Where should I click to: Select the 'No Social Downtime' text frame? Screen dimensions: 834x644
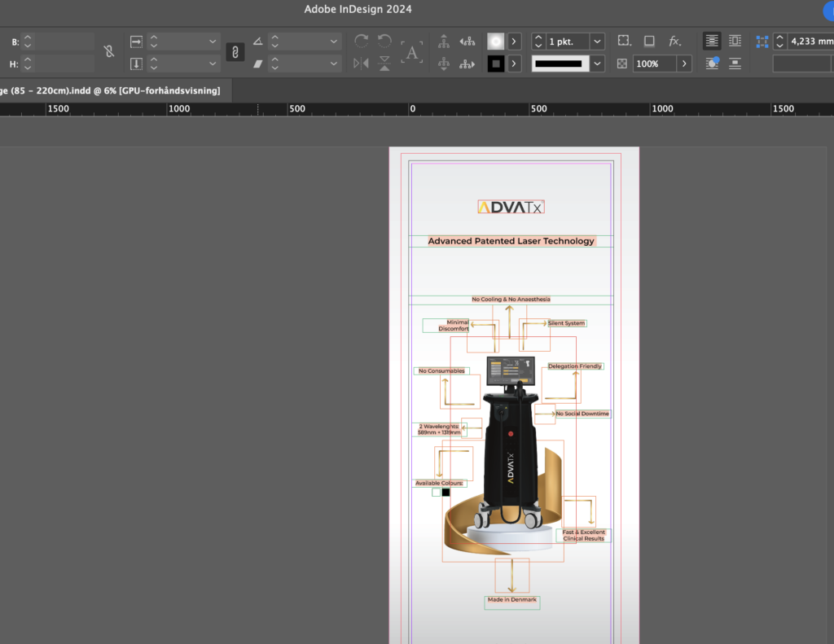[582, 414]
